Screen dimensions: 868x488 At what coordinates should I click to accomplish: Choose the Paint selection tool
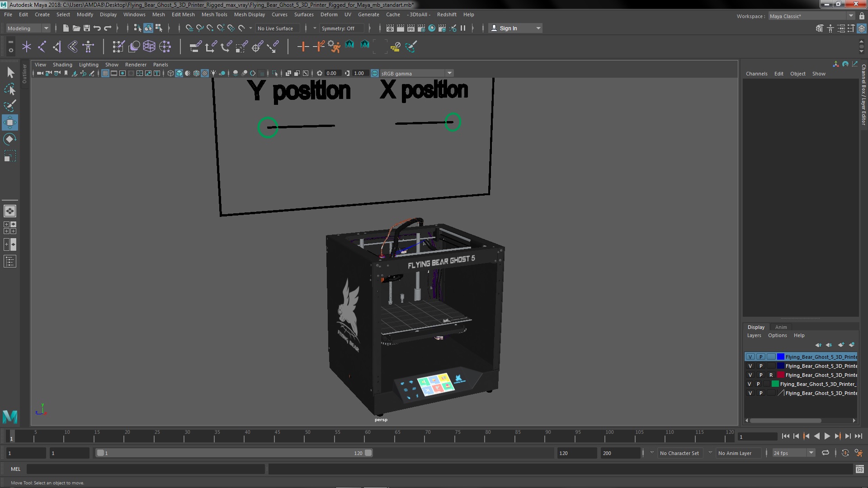pos(10,106)
